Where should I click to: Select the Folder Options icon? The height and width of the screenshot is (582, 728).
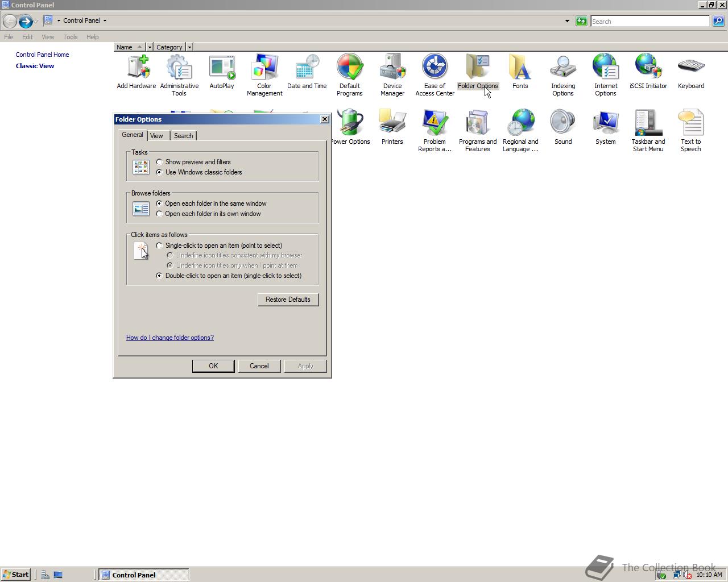tap(478, 72)
